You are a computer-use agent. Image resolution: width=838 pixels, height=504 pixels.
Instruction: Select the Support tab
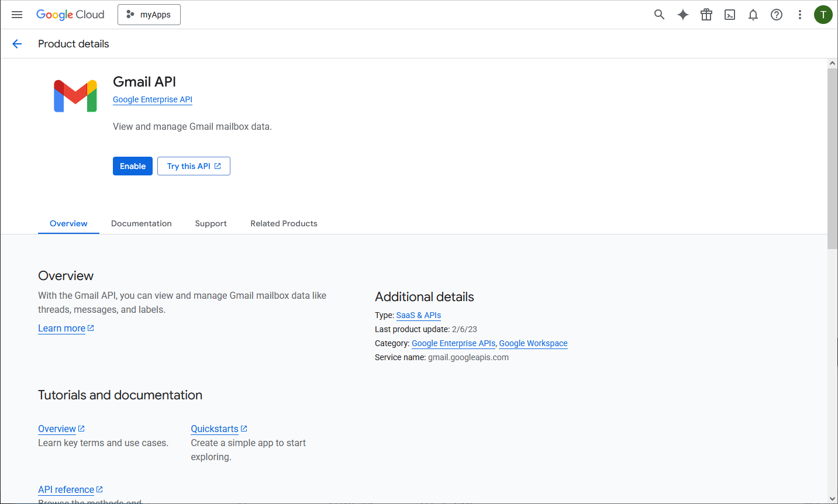pos(211,223)
